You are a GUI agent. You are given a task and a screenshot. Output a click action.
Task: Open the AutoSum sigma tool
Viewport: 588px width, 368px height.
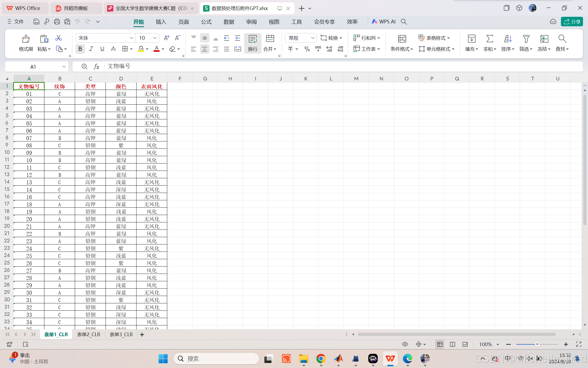490,39
